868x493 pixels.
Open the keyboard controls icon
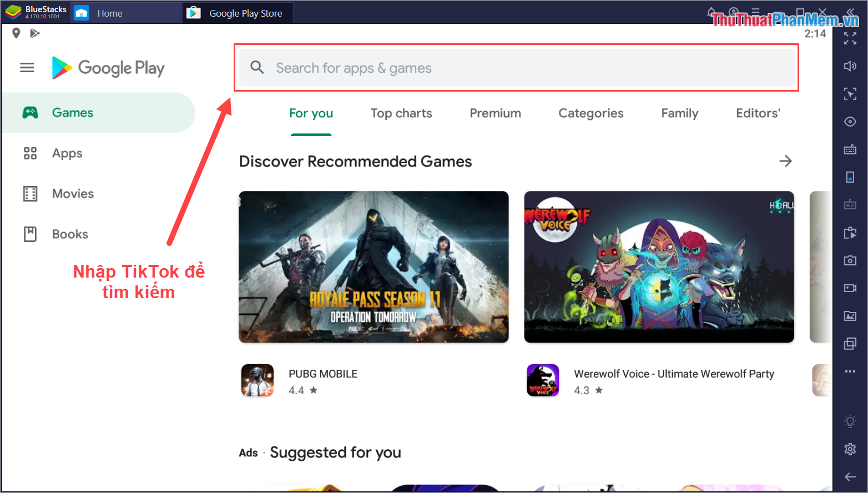(850, 149)
